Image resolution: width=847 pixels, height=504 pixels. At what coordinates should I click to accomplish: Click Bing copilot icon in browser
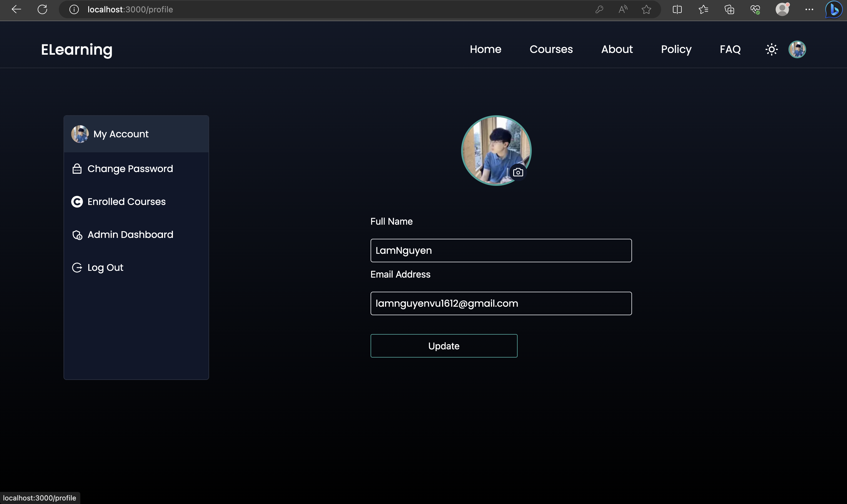pos(833,9)
